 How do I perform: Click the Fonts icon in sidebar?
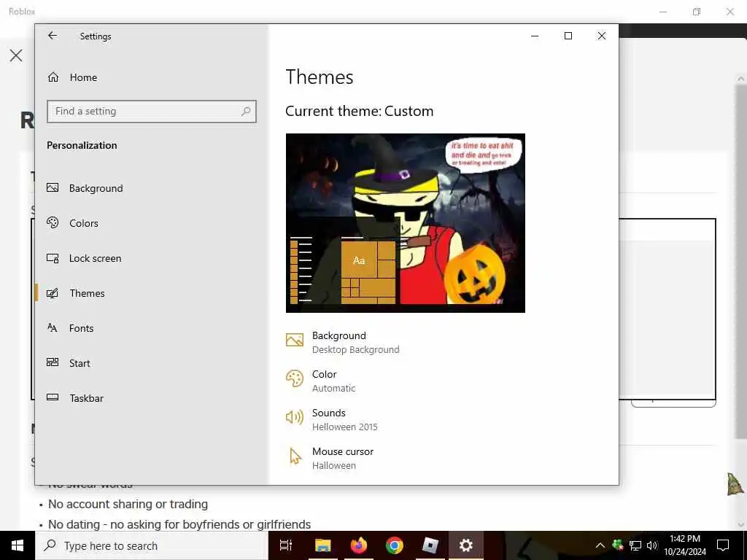pyautogui.click(x=53, y=327)
